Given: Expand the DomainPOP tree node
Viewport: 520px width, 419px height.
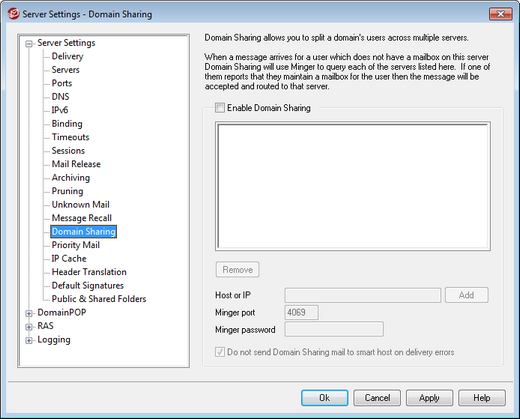Looking at the screenshot, I should tap(29, 313).
